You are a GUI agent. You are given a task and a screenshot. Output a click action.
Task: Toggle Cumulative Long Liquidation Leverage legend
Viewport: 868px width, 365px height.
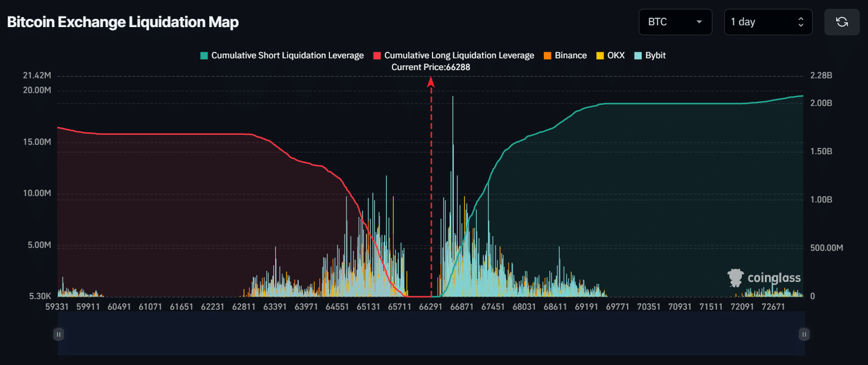[x=454, y=55]
